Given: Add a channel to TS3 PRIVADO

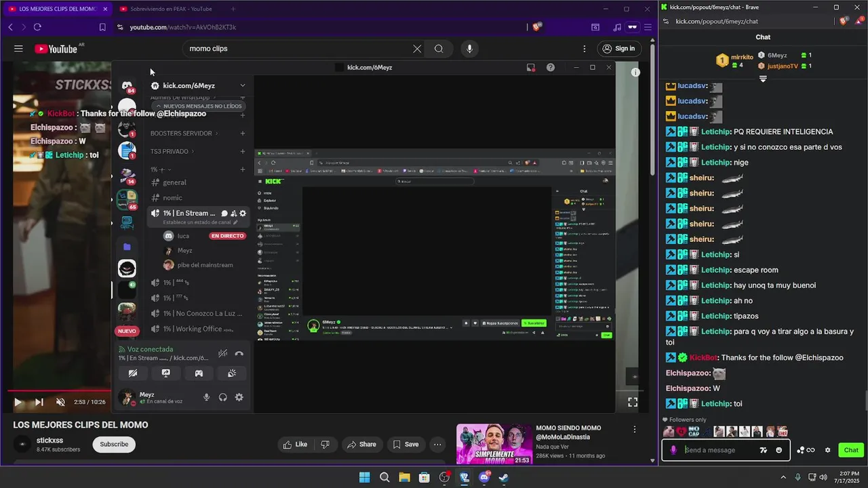Looking at the screenshot, I should coord(243,151).
